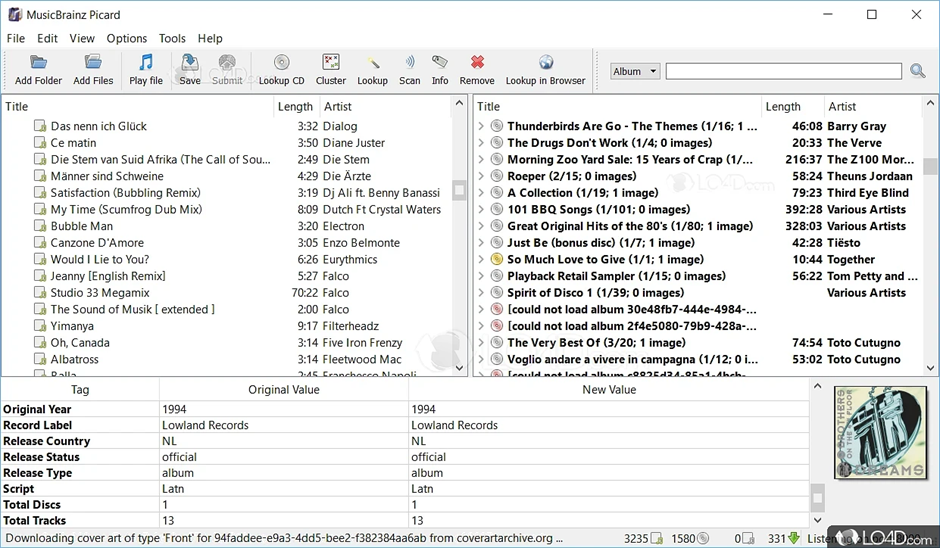The height and width of the screenshot is (548, 940).
Task: Click disc icon of Just Be bonus disc
Action: click(x=496, y=243)
